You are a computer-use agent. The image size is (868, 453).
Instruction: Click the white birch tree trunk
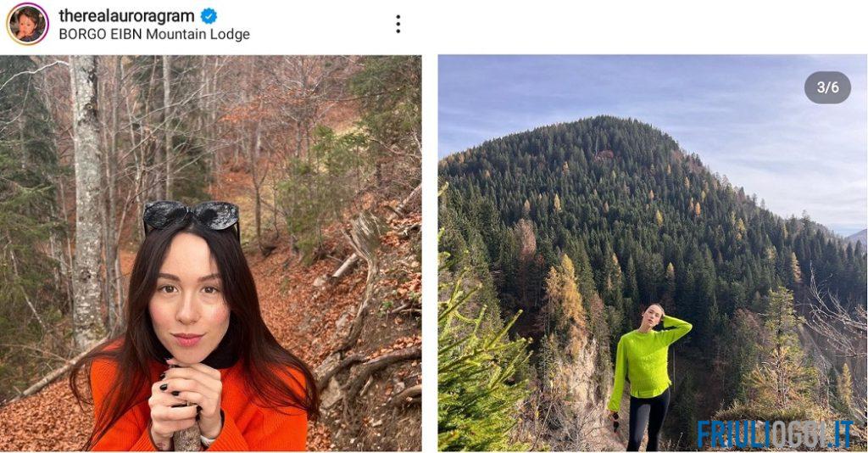86,199
